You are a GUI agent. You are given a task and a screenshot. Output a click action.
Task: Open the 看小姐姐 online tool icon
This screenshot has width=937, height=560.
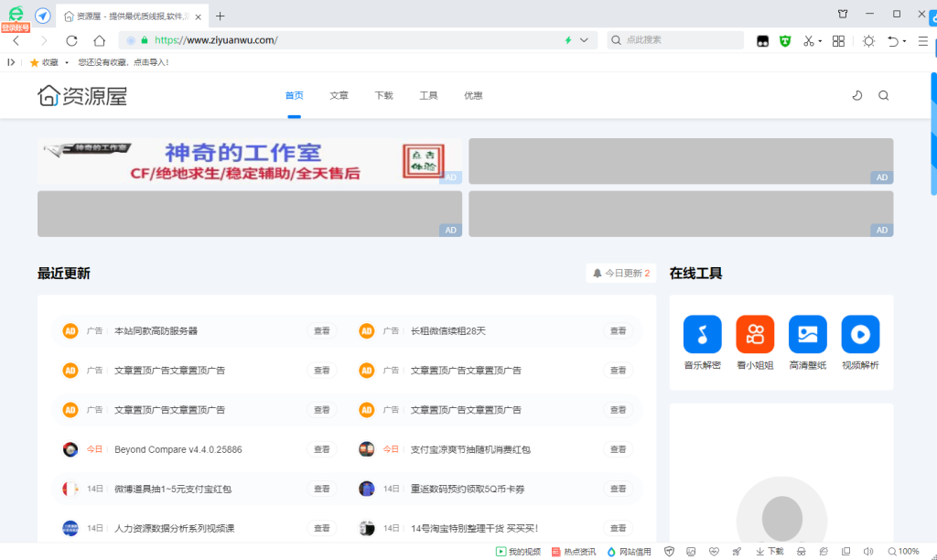coord(755,335)
